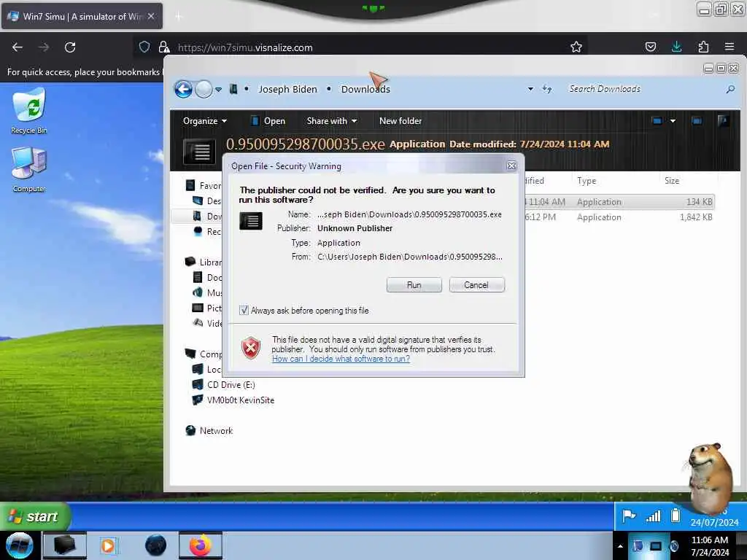Open VM0b0t KevinSite in navigation pane
The image size is (747, 560).
[233, 400]
